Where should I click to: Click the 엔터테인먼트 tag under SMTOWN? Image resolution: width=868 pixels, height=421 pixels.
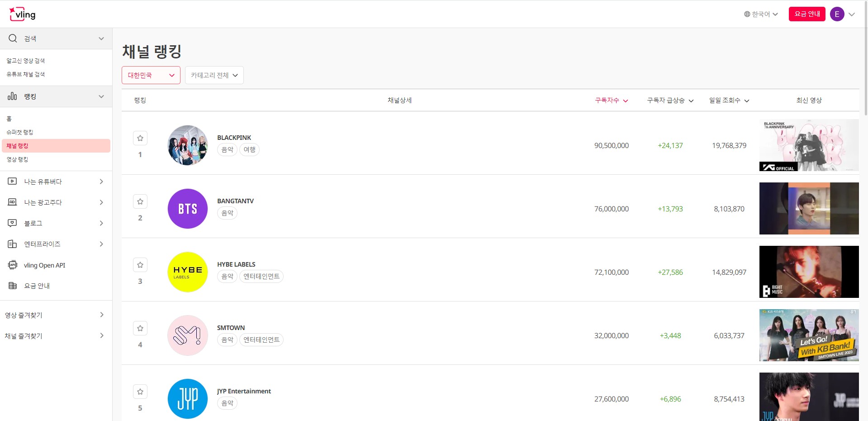[x=261, y=340]
